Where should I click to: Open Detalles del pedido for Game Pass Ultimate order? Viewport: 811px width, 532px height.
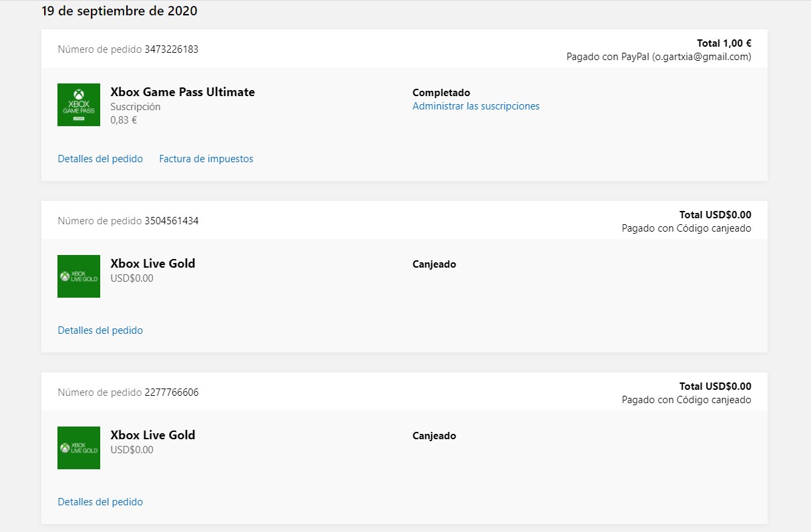click(100, 159)
